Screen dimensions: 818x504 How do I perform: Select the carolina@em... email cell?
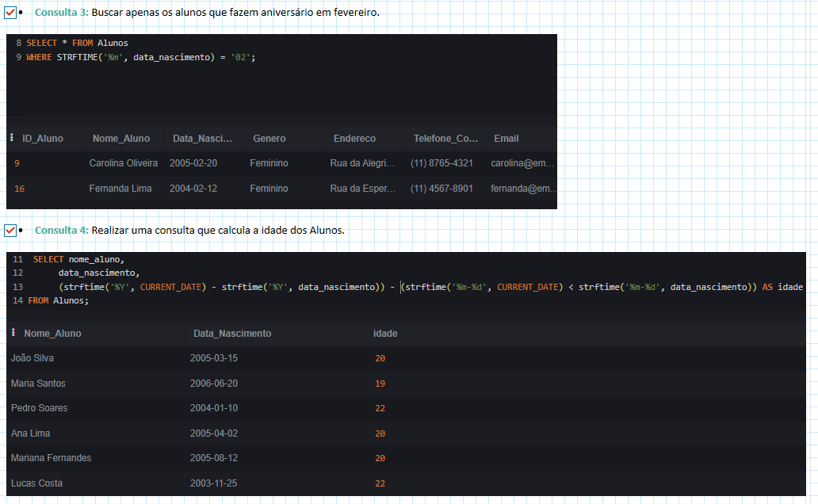tap(522, 163)
